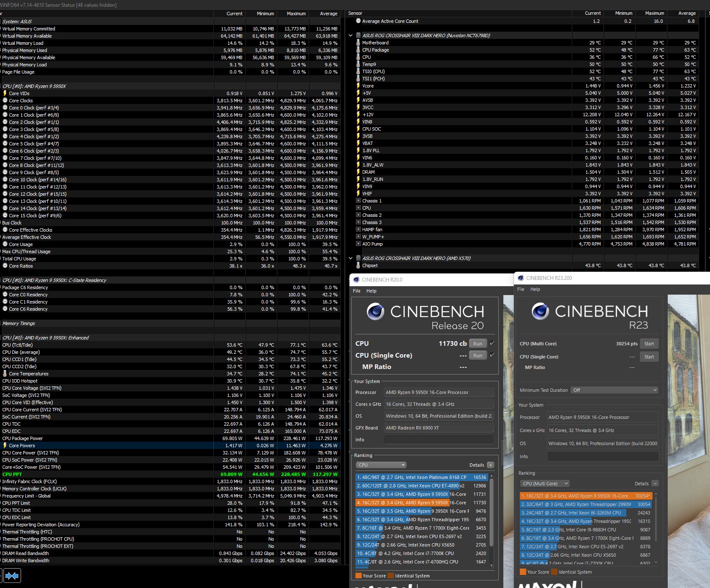Image resolution: width=710 pixels, height=588 pixels.
Task: Click the CPU PPT row highlighted in green
Action: coord(170,474)
